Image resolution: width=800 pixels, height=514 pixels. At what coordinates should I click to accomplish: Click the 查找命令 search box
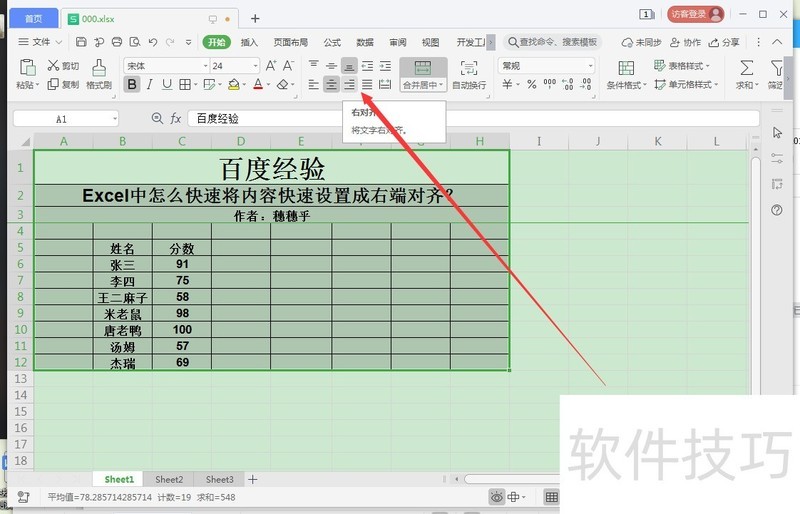pyautogui.click(x=553, y=42)
